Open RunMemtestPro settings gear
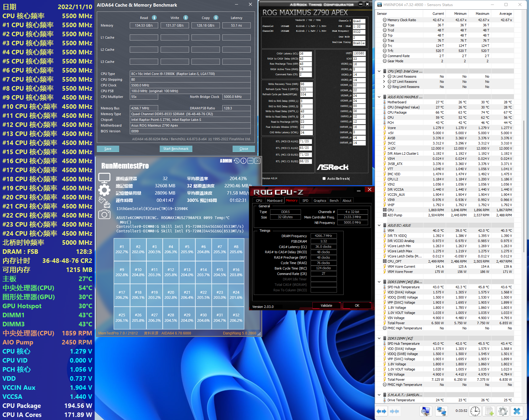Image resolution: width=529 pixels, height=420 pixels. click(x=104, y=190)
